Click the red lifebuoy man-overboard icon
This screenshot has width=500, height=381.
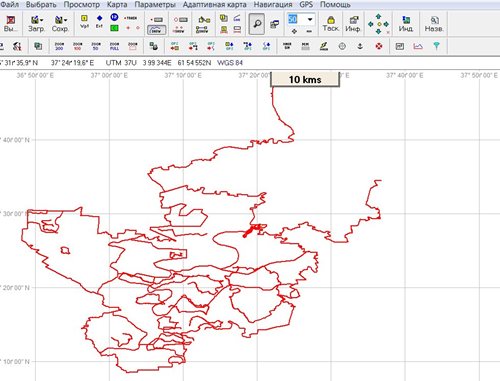[379, 46]
